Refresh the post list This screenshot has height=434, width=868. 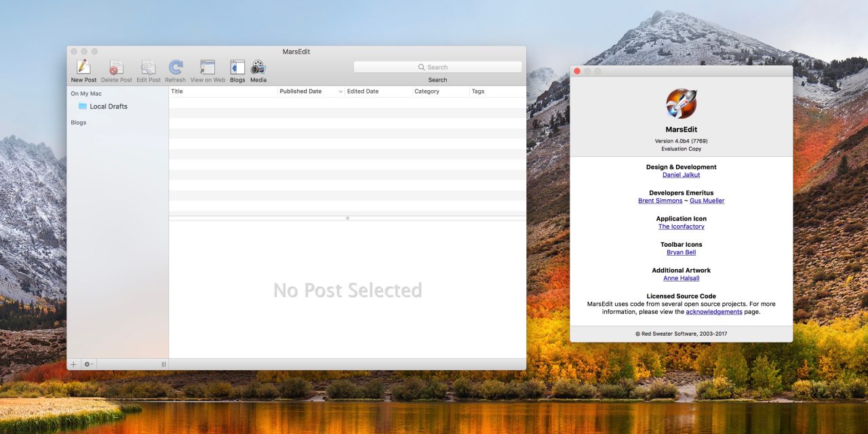click(x=175, y=68)
